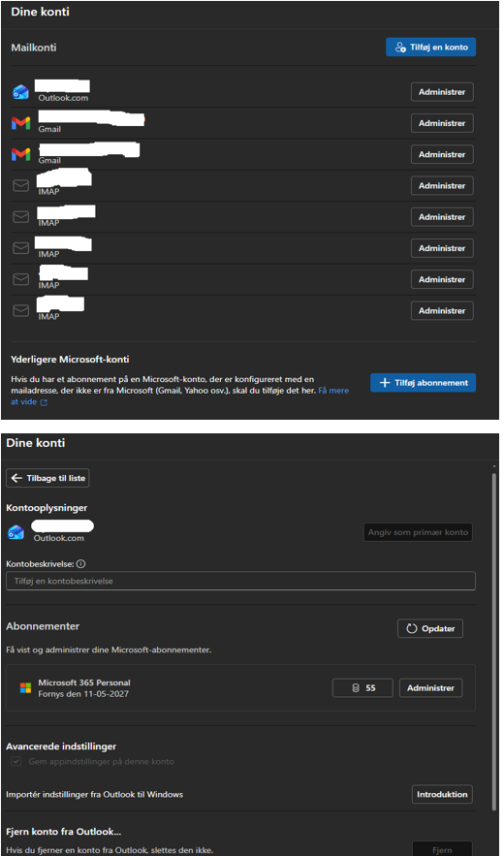This screenshot has height=856, width=504.
Task: Click the envelope icon of the topmost IMAP account
Action: [20, 186]
